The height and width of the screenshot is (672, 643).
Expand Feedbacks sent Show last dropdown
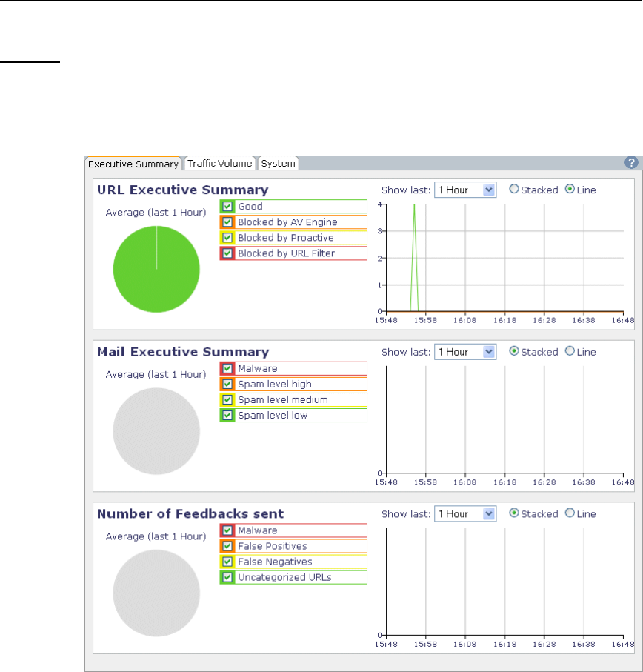(x=465, y=514)
